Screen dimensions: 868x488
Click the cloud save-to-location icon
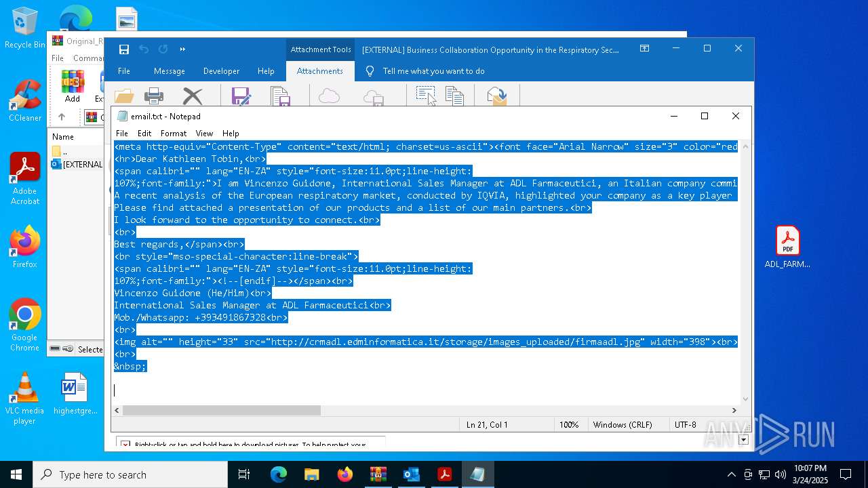click(374, 98)
